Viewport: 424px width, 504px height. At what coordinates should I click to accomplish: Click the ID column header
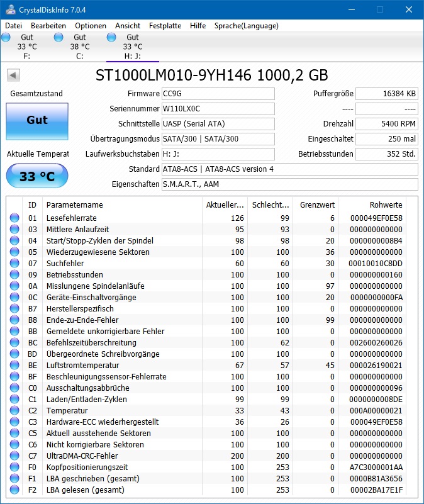32,204
